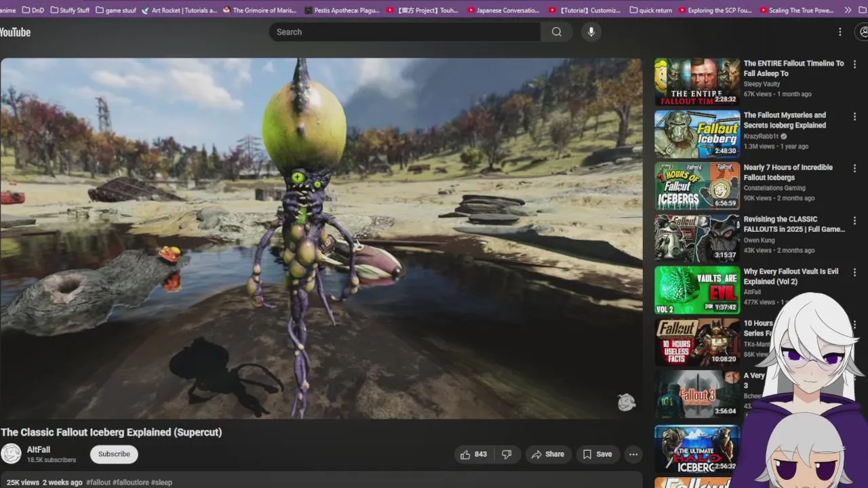Open #falloutlore hashtag link

[x=131, y=483]
